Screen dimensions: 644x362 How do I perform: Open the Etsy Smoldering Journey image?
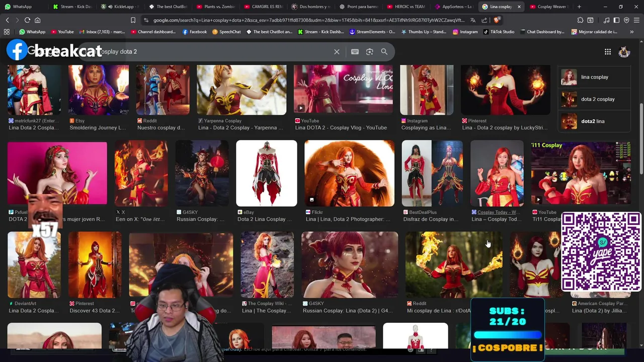[x=99, y=90]
